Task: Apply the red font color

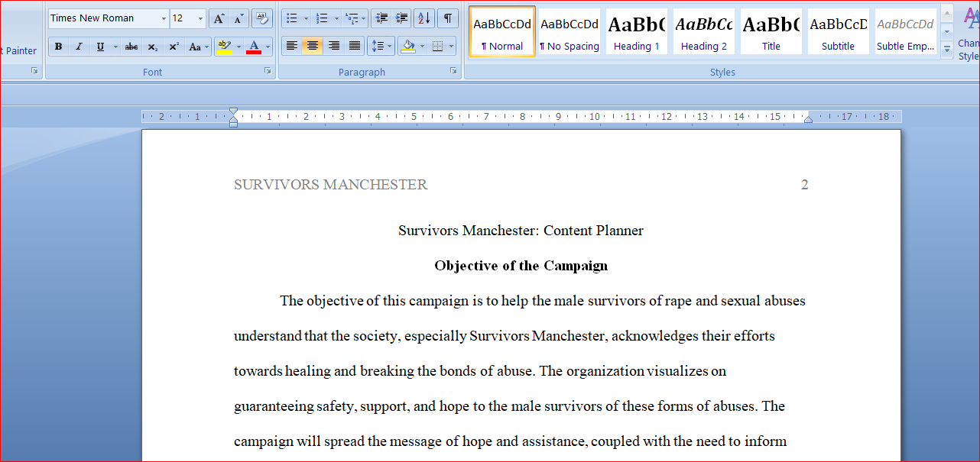Action: point(254,47)
